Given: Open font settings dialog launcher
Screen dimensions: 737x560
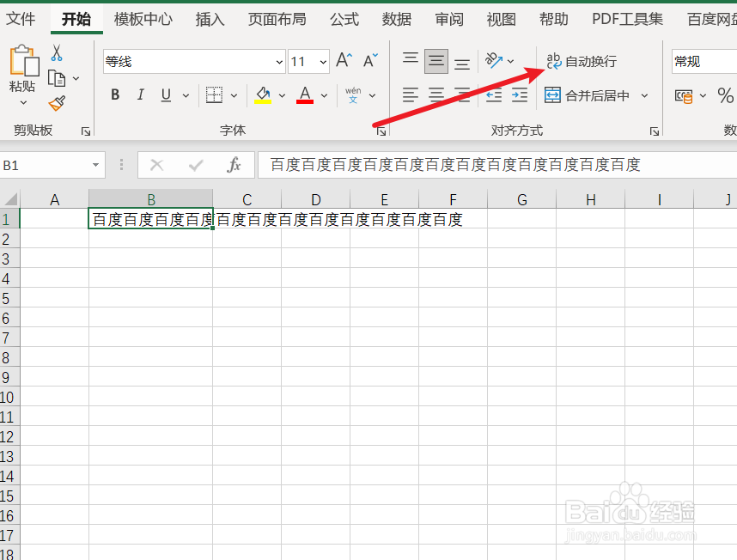Looking at the screenshot, I should click(x=381, y=131).
